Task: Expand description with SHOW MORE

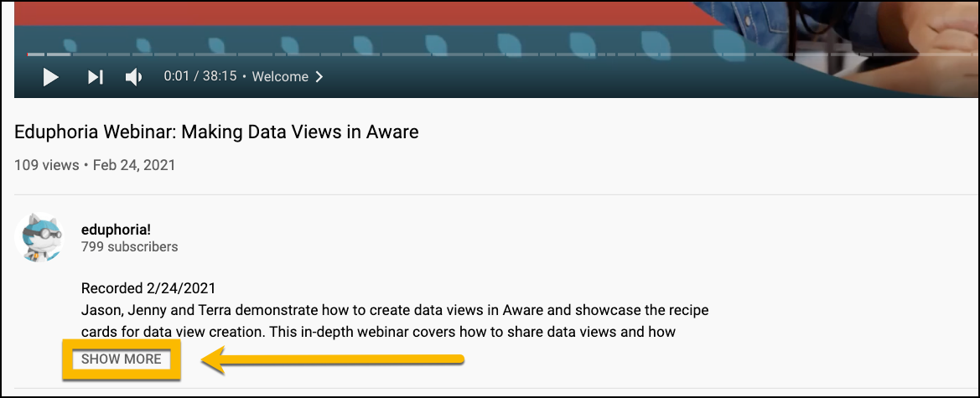Action: coord(122,359)
